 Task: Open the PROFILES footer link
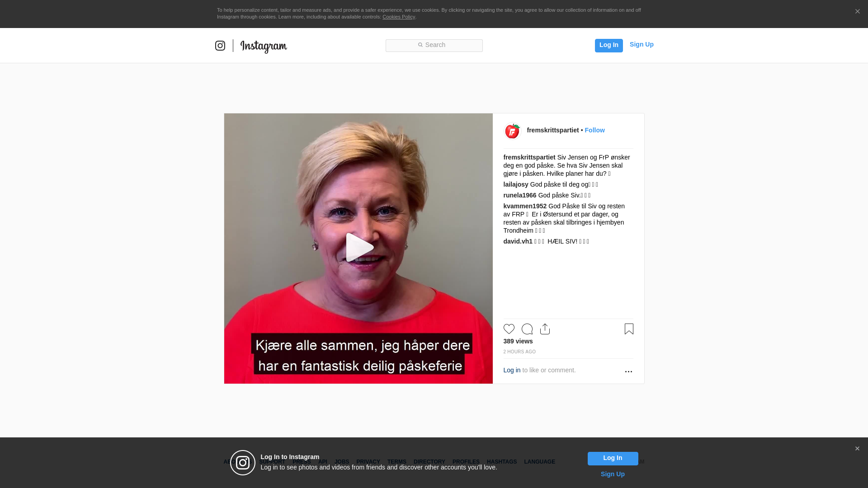[466, 462]
